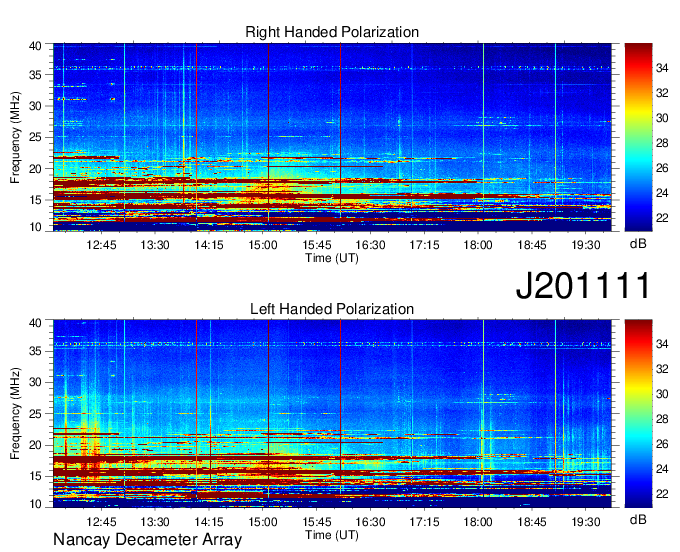The image size is (680, 552).
Task: Click the 40 MHz tick, Right Handed plot
Action: tap(36, 46)
